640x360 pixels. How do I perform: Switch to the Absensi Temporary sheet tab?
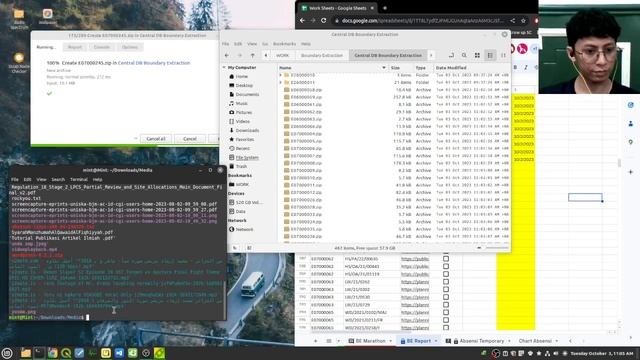[478, 341]
